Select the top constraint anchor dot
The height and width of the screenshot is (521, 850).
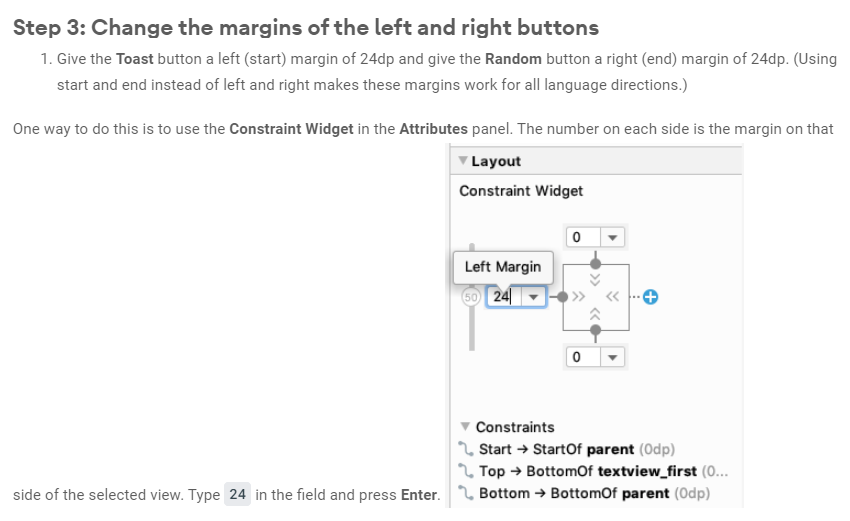pyautogui.click(x=595, y=264)
